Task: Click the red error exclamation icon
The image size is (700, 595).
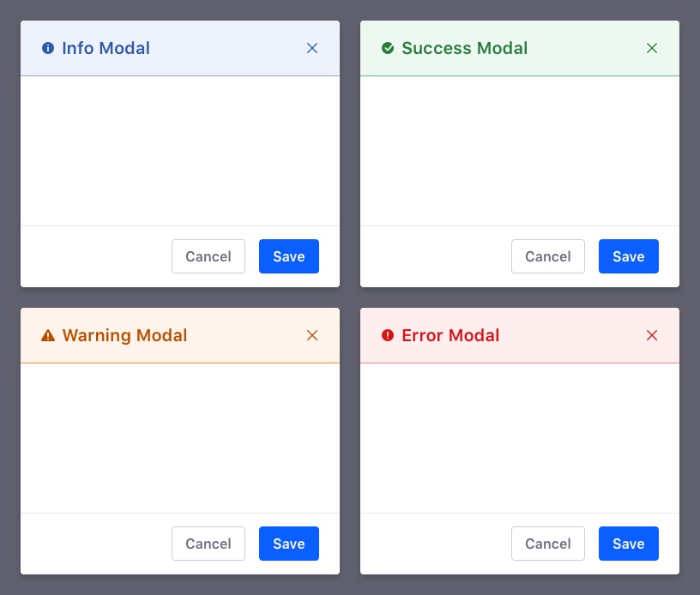Action: (388, 335)
